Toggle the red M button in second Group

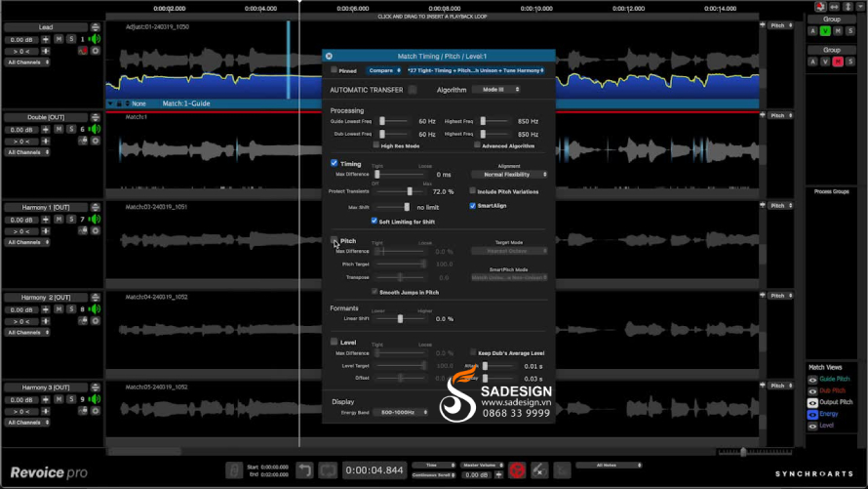point(838,61)
